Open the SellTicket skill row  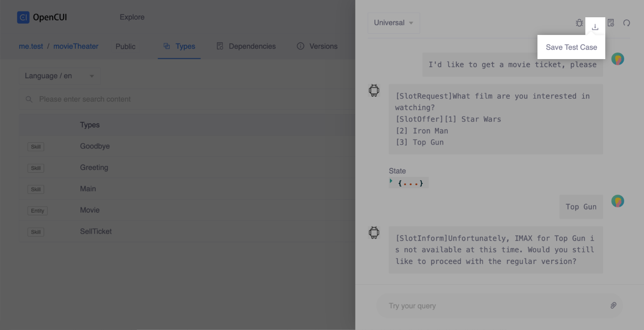pyautogui.click(x=96, y=231)
